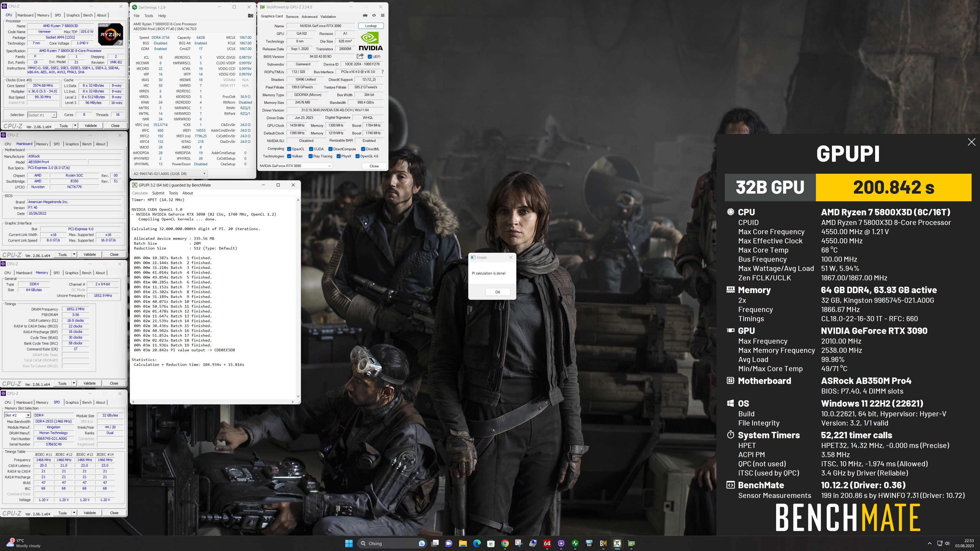
Task: Open the clock showing 22:53
Action: [964, 543]
